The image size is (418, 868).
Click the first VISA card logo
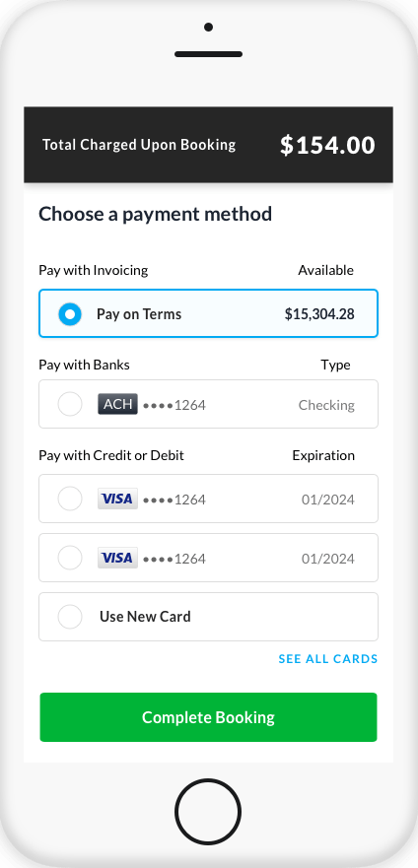coord(117,499)
